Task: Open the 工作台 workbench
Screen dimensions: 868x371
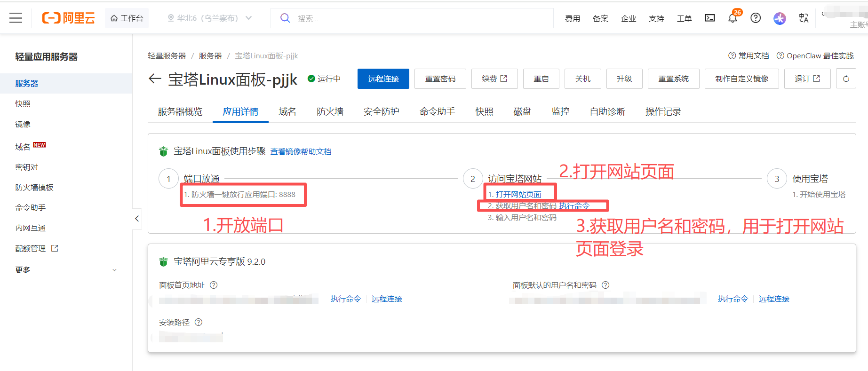Action: pyautogui.click(x=127, y=18)
